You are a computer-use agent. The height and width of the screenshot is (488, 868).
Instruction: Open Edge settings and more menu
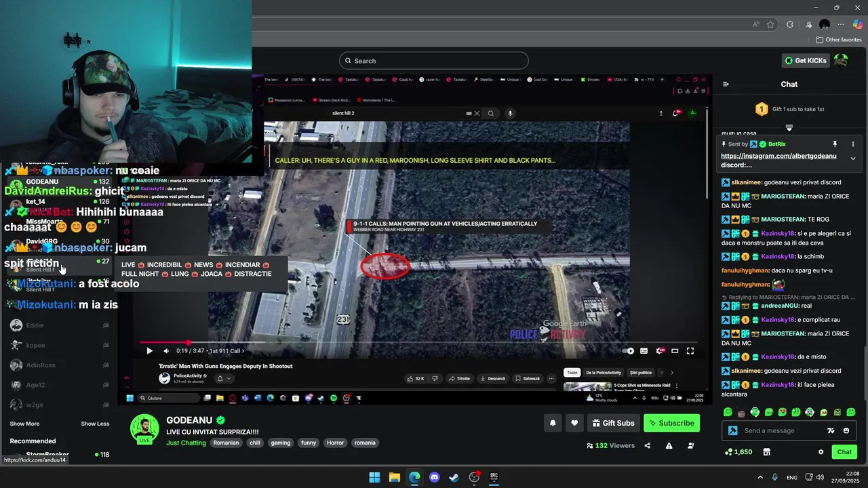[x=841, y=24]
